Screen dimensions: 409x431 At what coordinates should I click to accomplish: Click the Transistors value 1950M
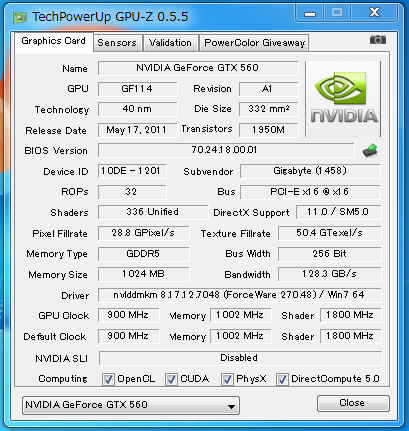[268, 130]
